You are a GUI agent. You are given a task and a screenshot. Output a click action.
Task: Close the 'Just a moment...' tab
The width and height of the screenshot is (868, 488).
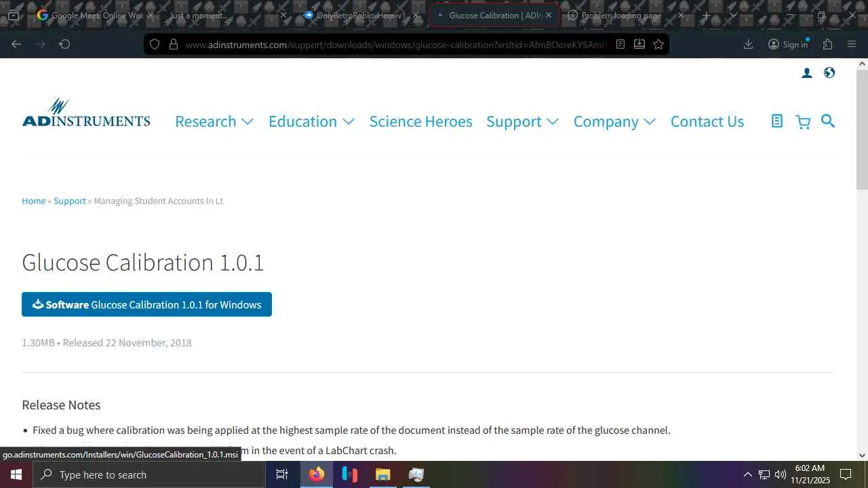(283, 15)
